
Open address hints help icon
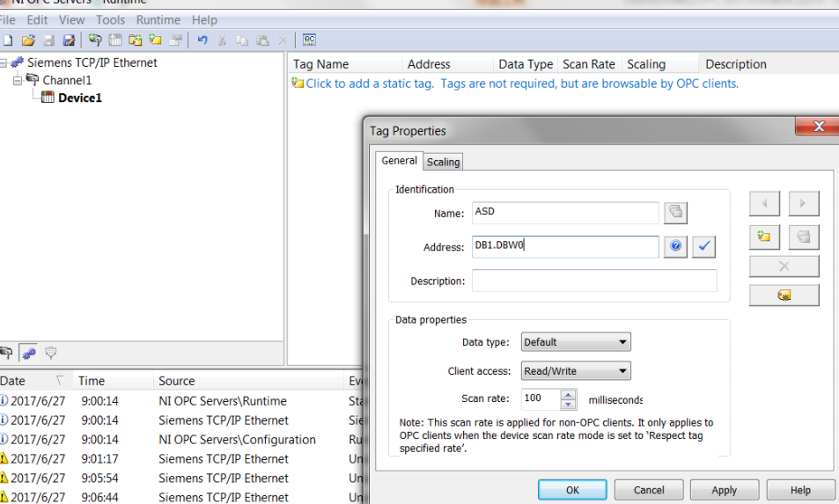tap(675, 246)
